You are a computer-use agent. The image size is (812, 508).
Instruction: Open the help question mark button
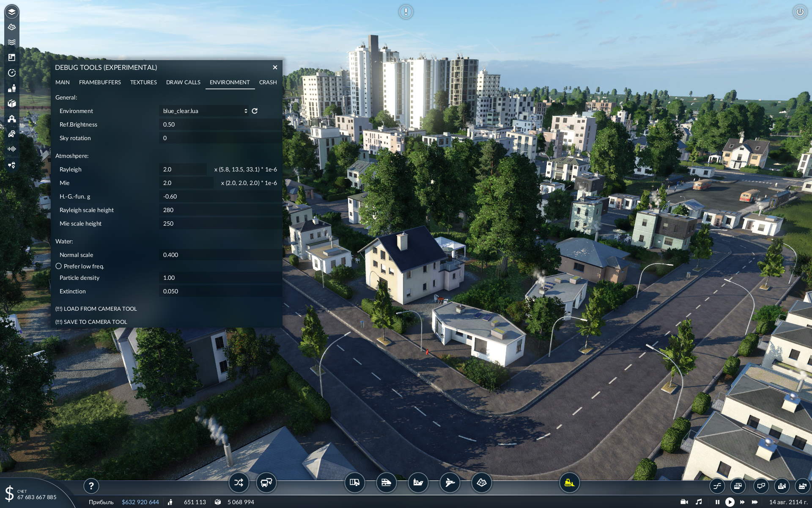click(91, 486)
